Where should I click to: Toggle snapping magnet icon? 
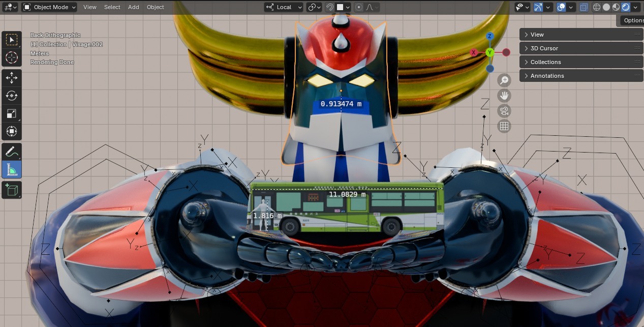pyautogui.click(x=329, y=7)
